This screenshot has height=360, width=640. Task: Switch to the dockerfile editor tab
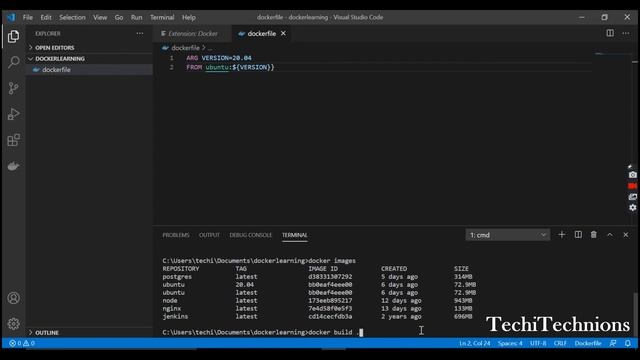click(x=261, y=33)
